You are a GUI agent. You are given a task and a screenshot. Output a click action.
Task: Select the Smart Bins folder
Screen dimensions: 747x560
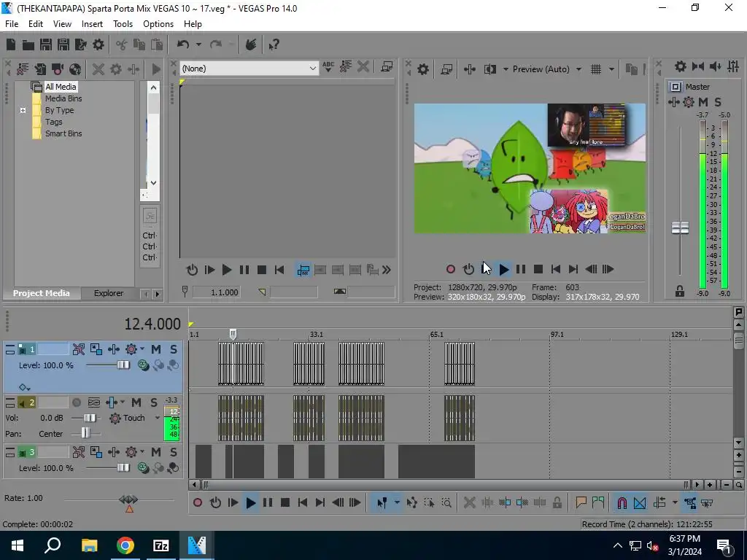63,134
